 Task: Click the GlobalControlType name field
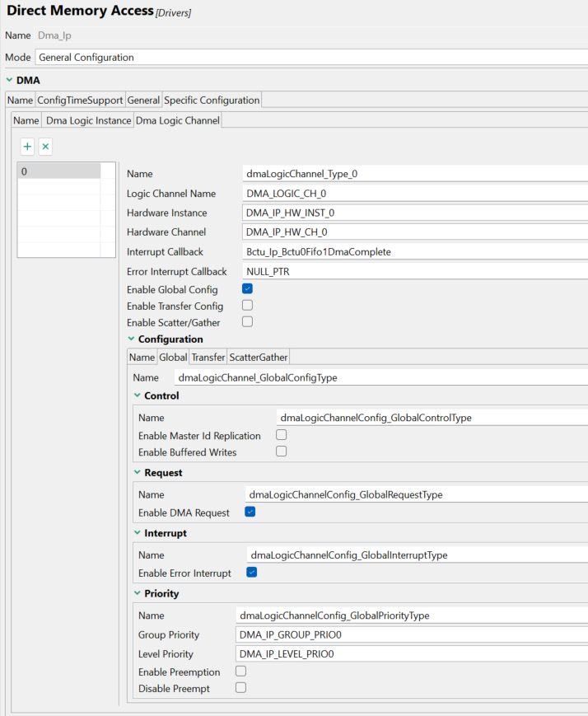point(432,418)
